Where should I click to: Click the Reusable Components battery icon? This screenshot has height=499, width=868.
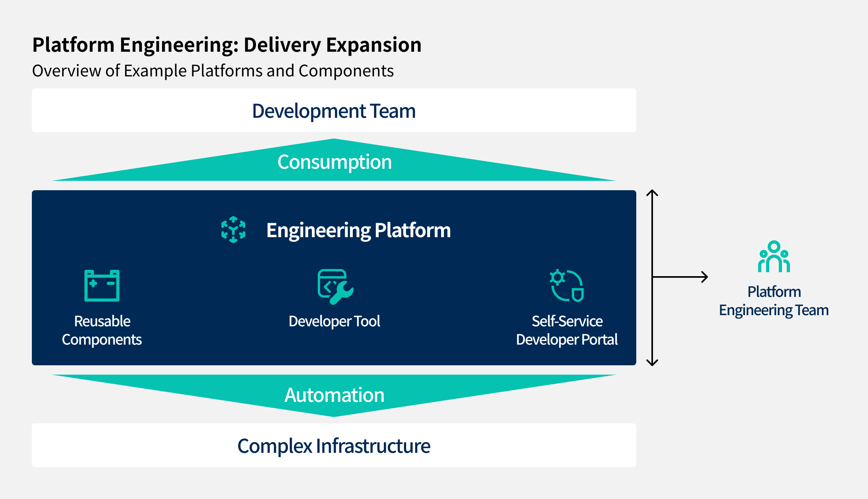(102, 285)
